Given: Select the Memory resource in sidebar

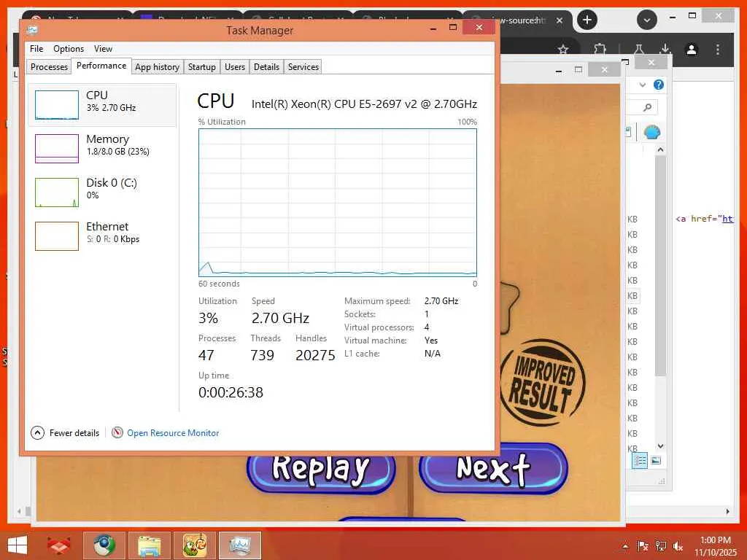Looking at the screenshot, I should pyautogui.click(x=102, y=148).
